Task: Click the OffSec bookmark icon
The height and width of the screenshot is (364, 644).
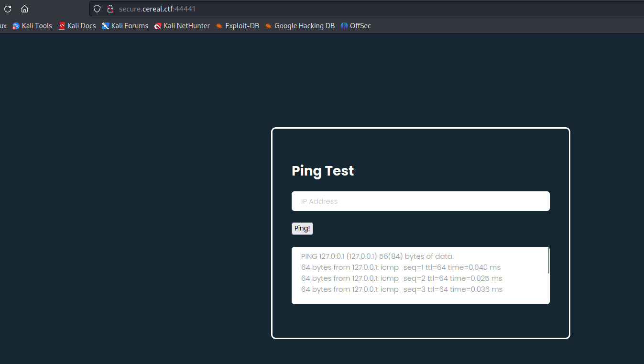Action: [x=344, y=26]
